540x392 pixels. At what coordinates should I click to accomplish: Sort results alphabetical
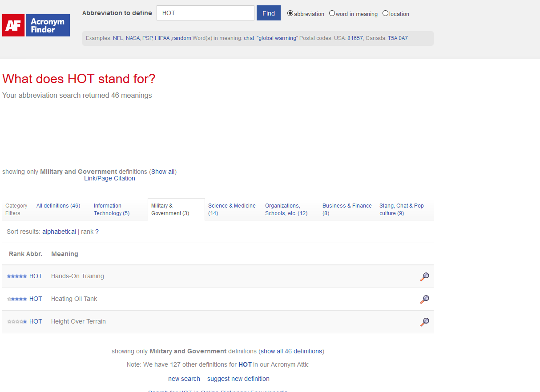(59, 232)
